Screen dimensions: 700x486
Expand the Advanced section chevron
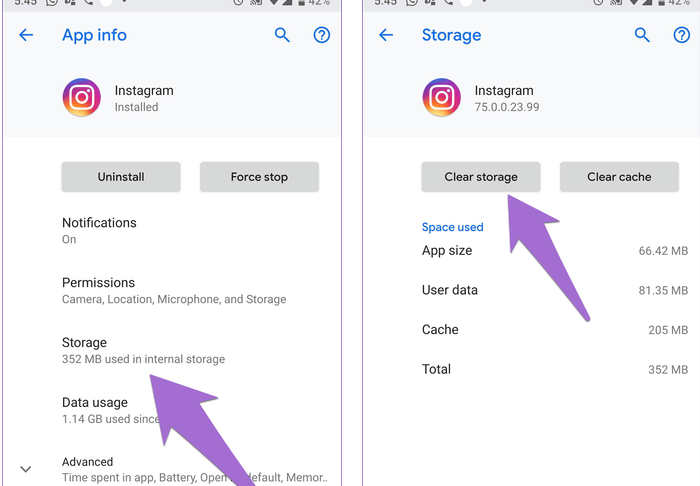[26, 468]
